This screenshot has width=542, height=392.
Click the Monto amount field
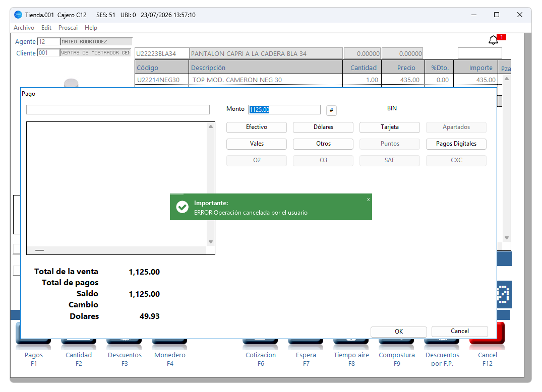tap(284, 109)
